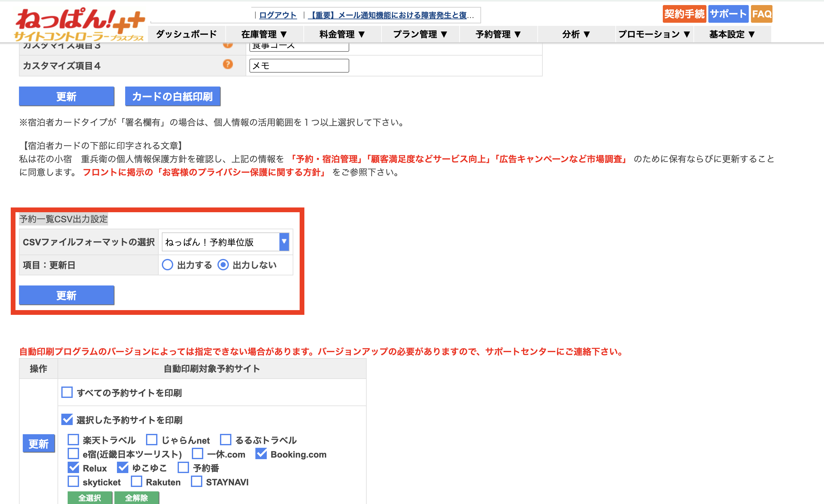Open the サポート button
This screenshot has height=504, width=824.
728,14
